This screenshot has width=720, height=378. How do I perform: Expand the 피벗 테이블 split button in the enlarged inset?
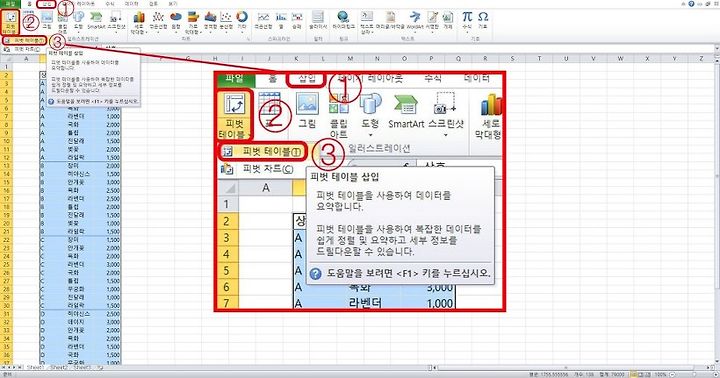click(235, 130)
